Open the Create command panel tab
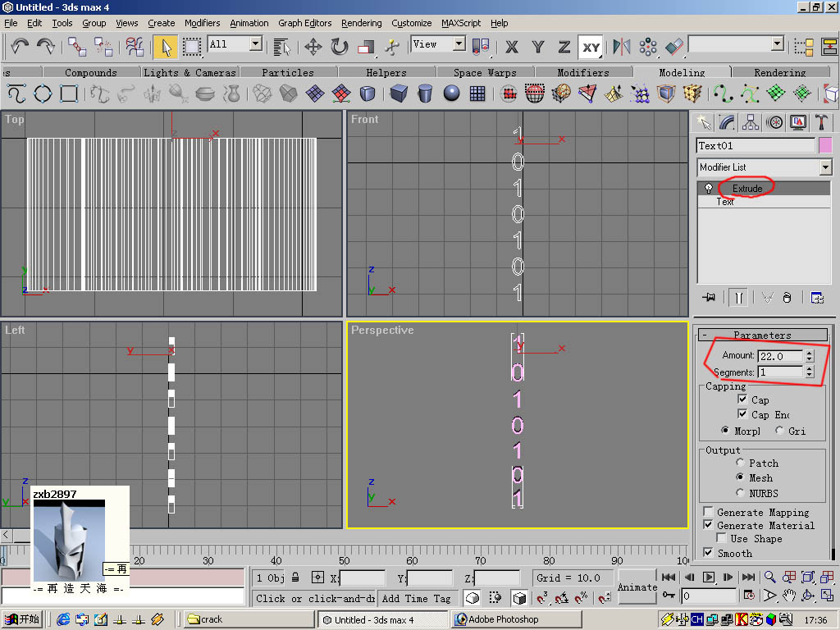 click(x=703, y=123)
